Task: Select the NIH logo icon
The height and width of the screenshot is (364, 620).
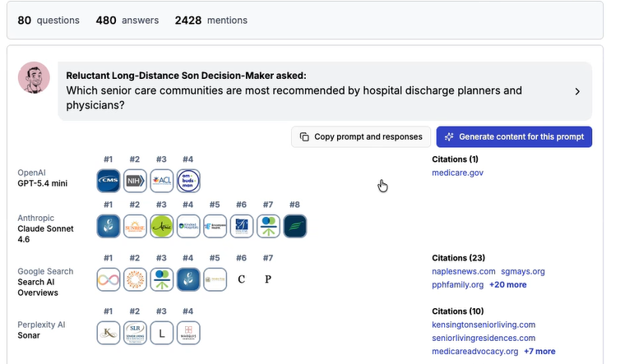Action: click(x=135, y=181)
